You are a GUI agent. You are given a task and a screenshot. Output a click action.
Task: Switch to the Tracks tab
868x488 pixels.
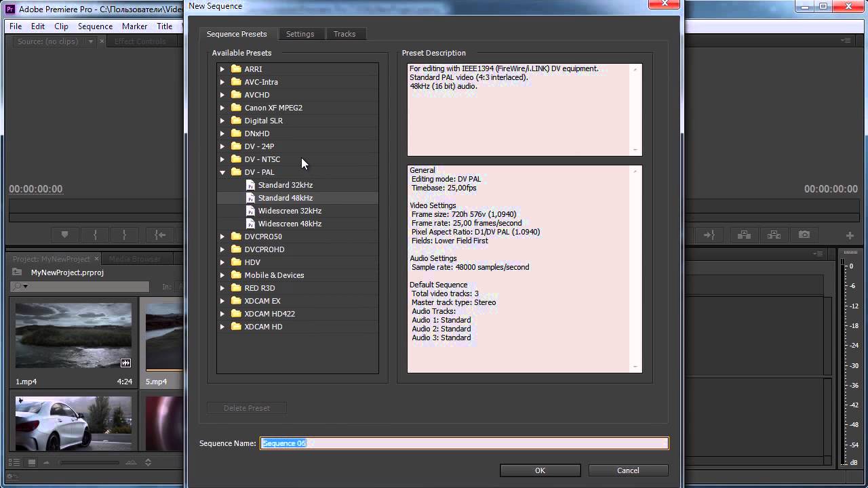(344, 34)
